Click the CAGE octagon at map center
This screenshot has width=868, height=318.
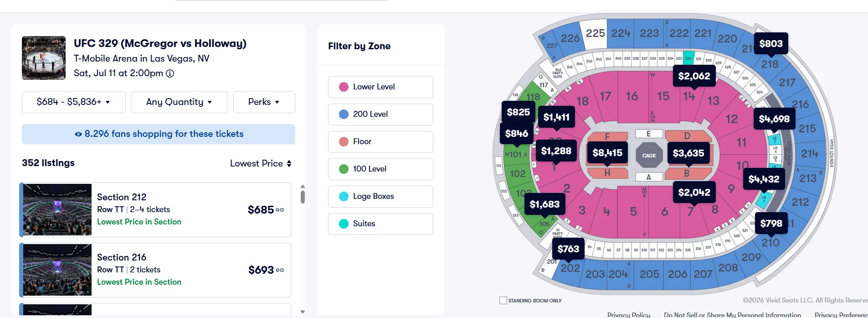click(649, 156)
